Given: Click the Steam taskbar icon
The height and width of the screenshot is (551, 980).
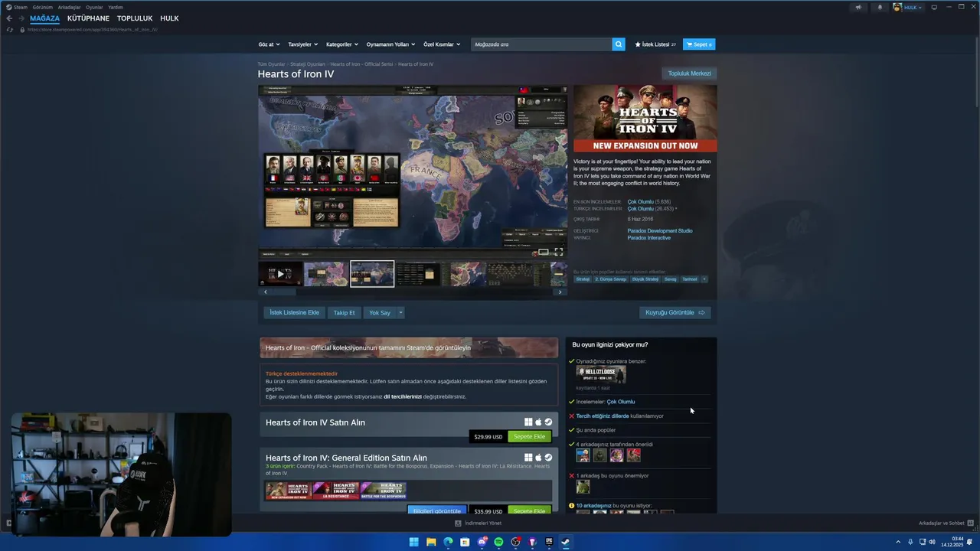Looking at the screenshot, I should pos(566,542).
